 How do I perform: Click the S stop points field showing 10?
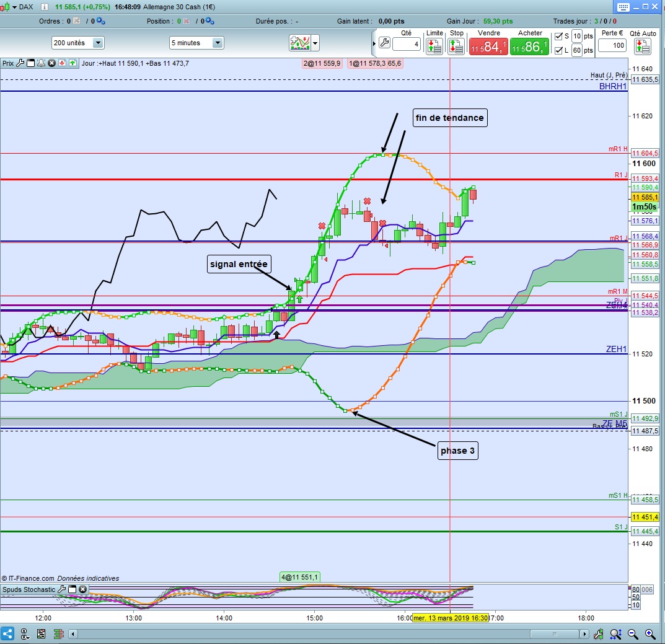coord(577,36)
